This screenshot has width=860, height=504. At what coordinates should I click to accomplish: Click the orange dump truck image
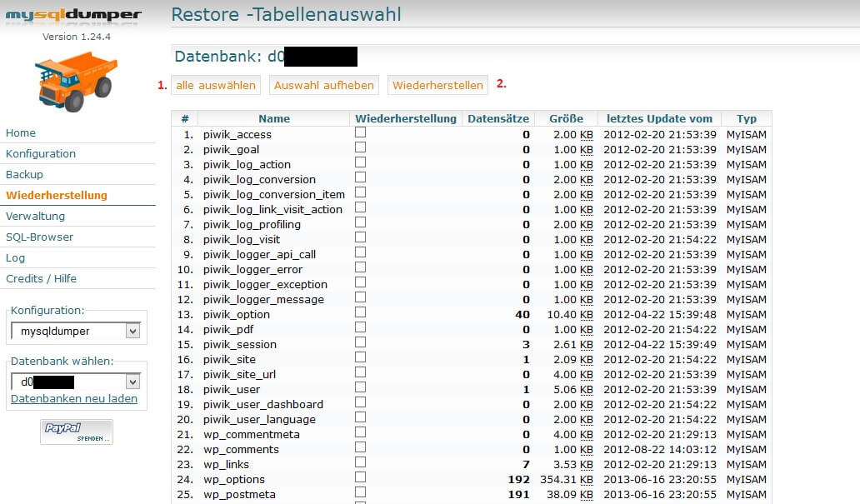coord(76,81)
